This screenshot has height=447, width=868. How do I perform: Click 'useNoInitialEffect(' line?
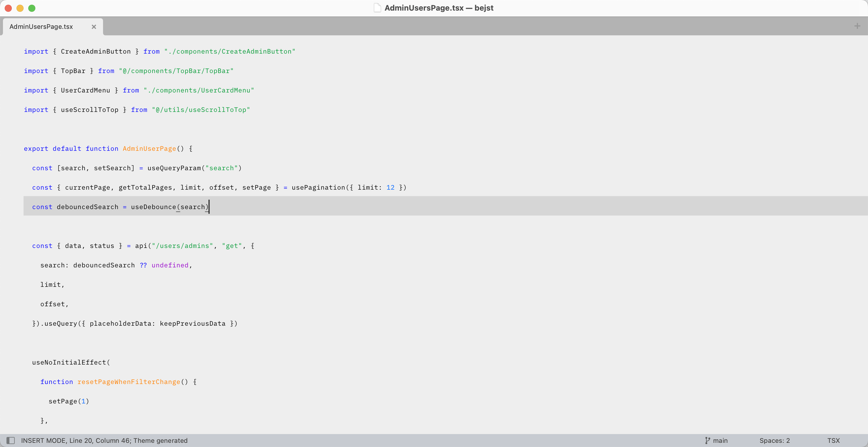point(71,362)
